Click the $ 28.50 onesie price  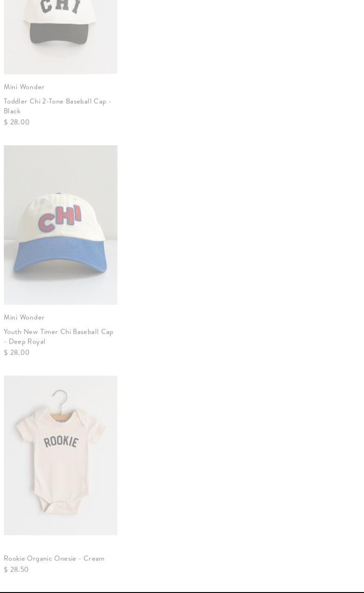click(16, 569)
